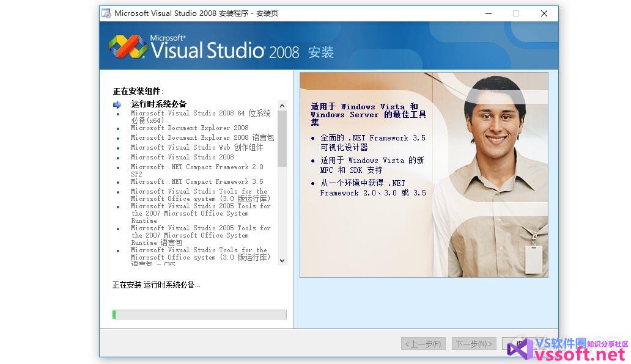Screen dimensions: 631x364
Task: Select the 运行时系统必备 component heading
Action: click(x=159, y=104)
